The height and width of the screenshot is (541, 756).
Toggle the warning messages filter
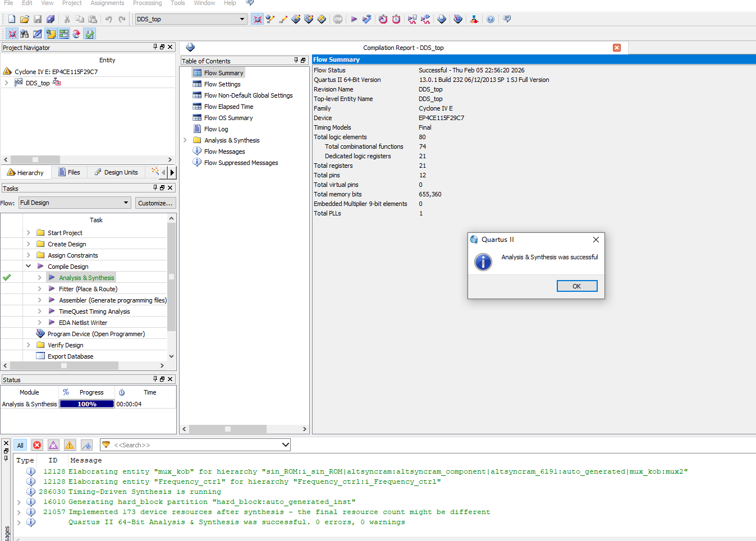coord(70,445)
